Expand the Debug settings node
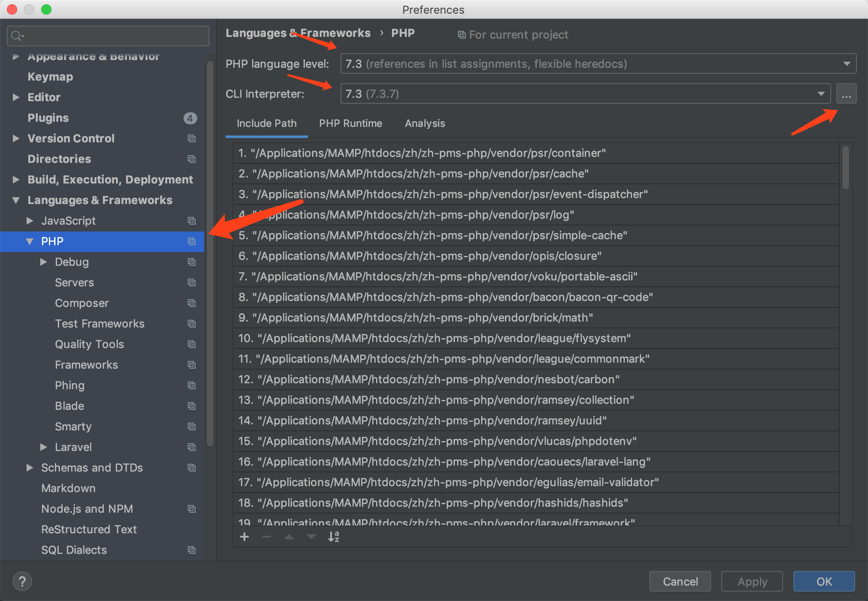The width and height of the screenshot is (868, 601). (x=43, y=262)
